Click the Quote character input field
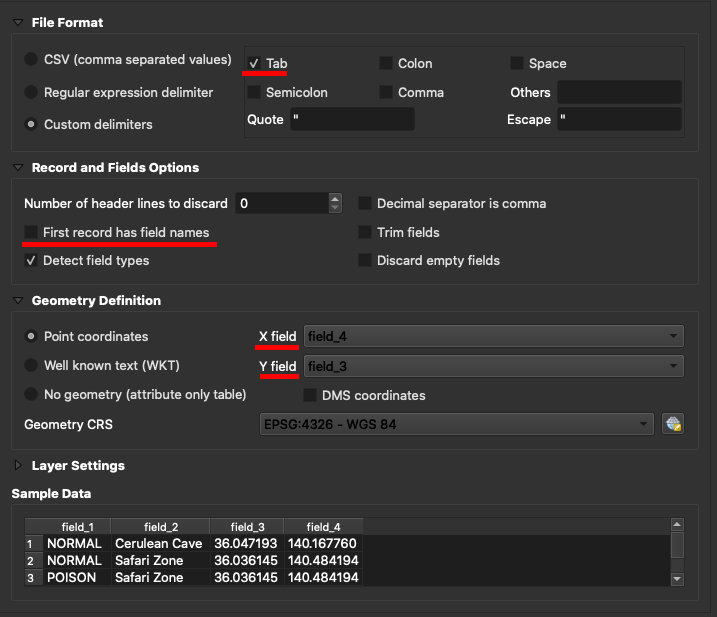 click(x=352, y=119)
